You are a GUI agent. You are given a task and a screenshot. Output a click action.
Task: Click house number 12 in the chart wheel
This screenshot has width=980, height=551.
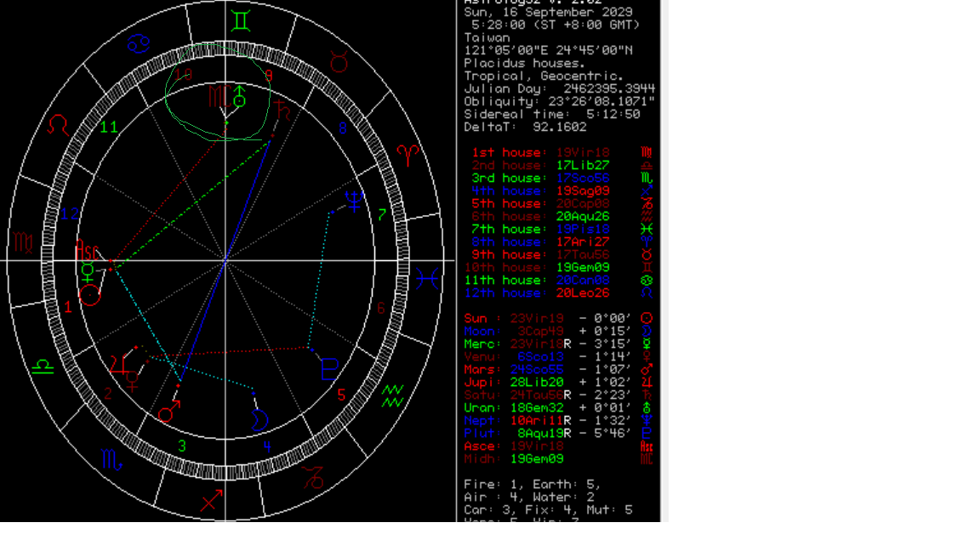[70, 213]
